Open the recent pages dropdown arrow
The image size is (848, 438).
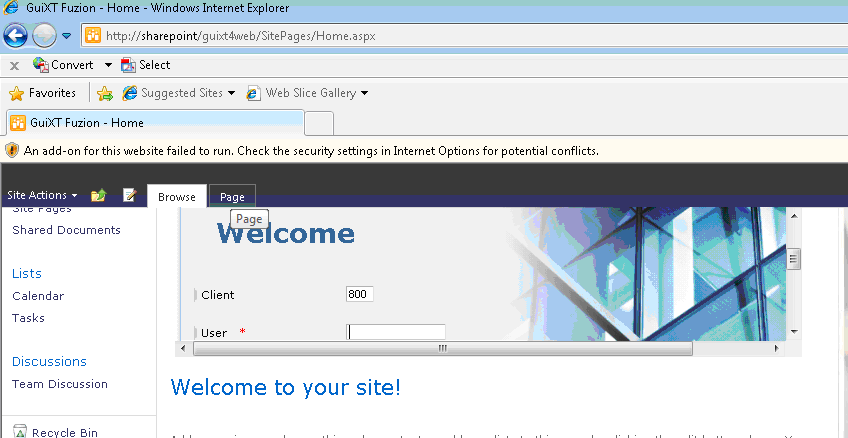point(67,36)
